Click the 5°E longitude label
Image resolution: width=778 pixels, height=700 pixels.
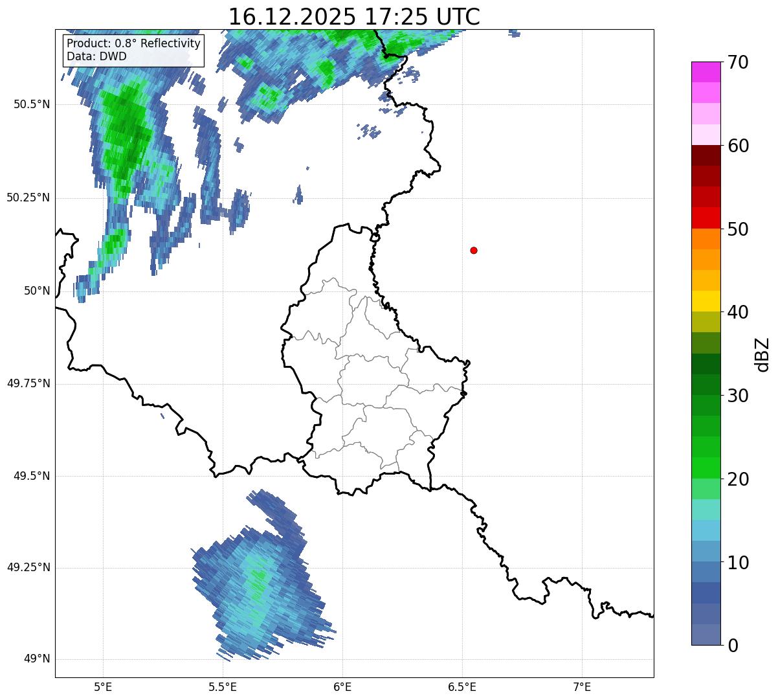pos(104,686)
